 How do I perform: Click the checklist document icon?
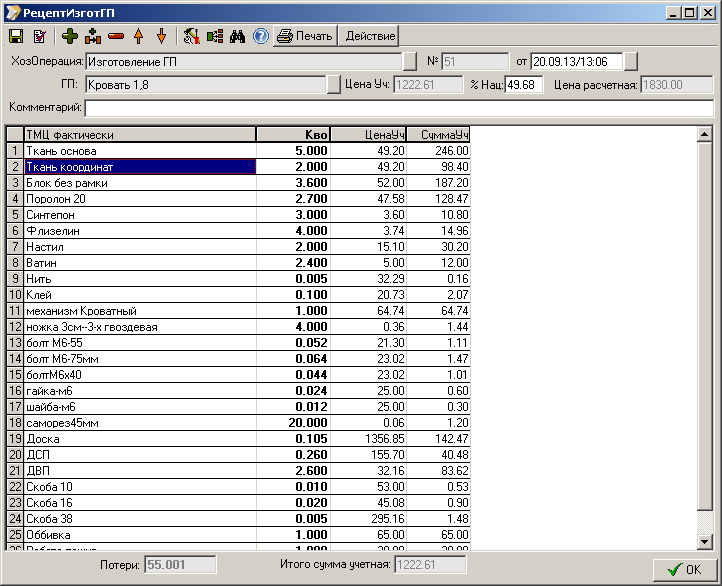coord(40,36)
